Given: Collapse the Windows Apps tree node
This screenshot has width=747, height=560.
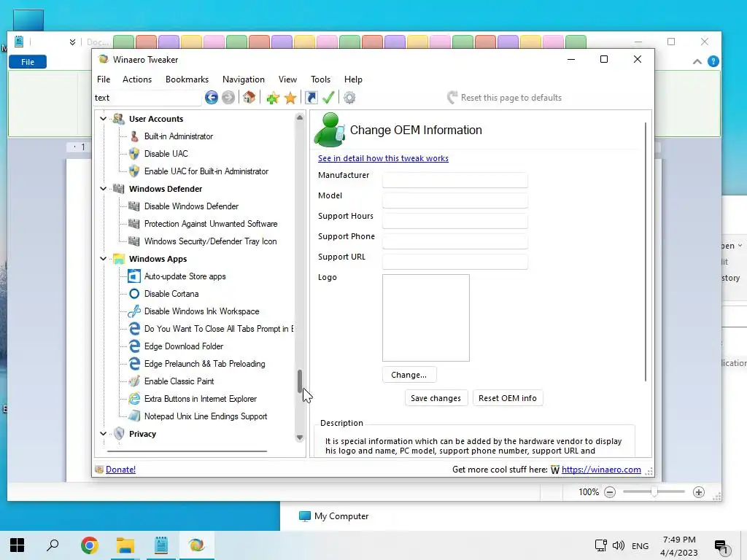Looking at the screenshot, I should (103, 259).
